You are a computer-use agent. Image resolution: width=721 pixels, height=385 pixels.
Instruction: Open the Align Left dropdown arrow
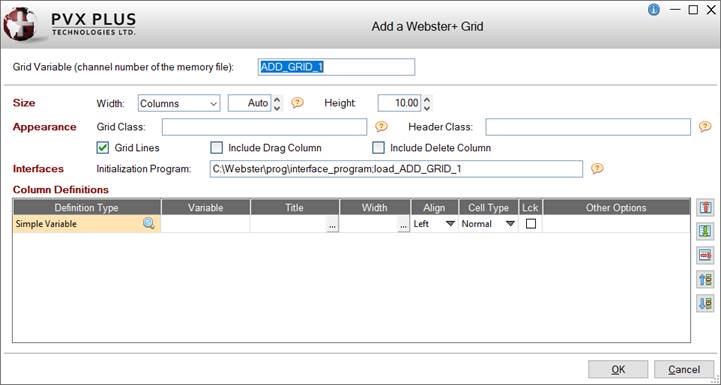pyautogui.click(x=450, y=224)
